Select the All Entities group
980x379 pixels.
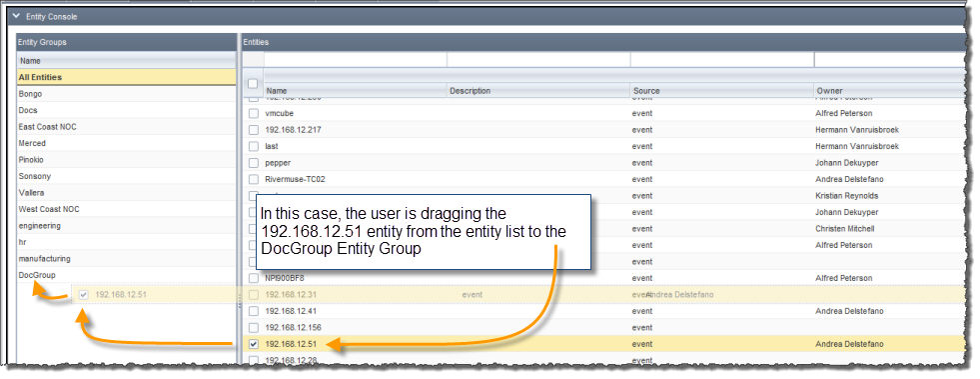point(126,78)
